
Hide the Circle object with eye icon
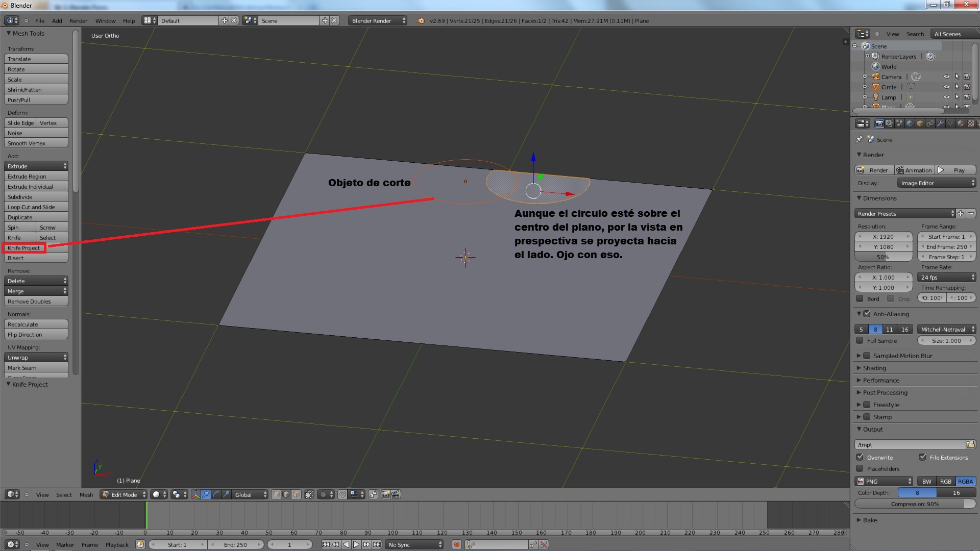946,87
